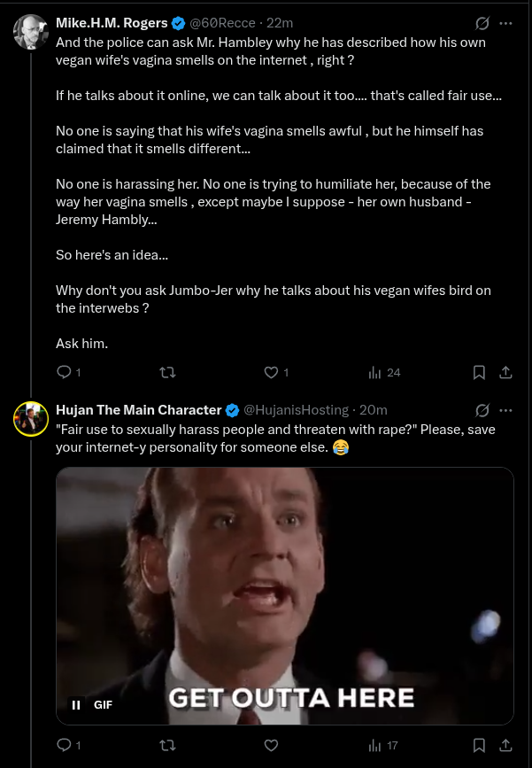
Task: Pause the GET OUTTA HERE GIF
Action: [76, 705]
